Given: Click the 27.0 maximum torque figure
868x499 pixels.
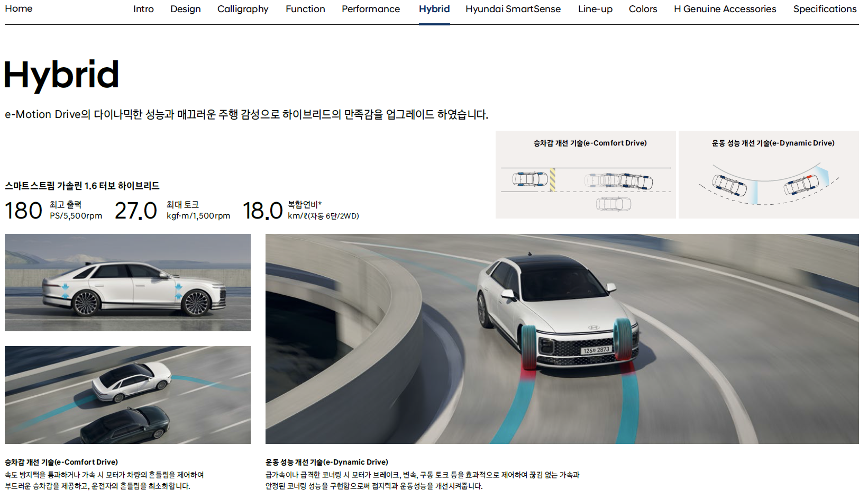Looking at the screenshot, I should click(136, 211).
